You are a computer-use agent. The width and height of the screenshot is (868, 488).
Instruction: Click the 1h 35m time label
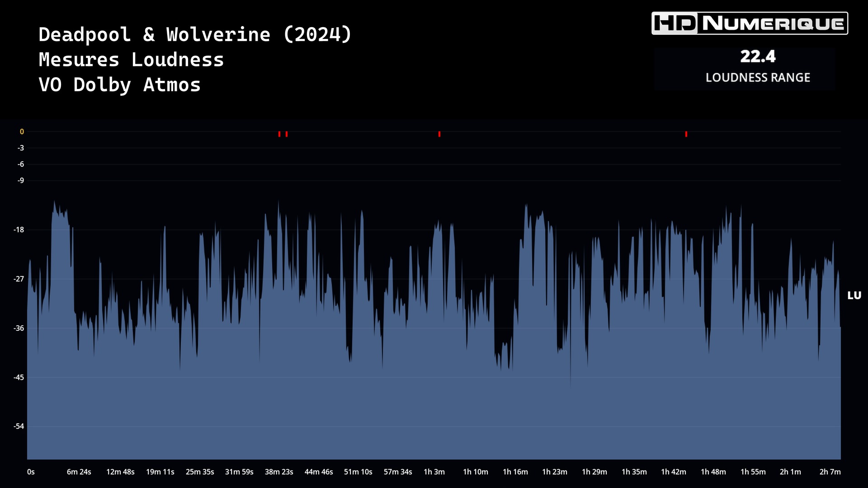pos(634,472)
